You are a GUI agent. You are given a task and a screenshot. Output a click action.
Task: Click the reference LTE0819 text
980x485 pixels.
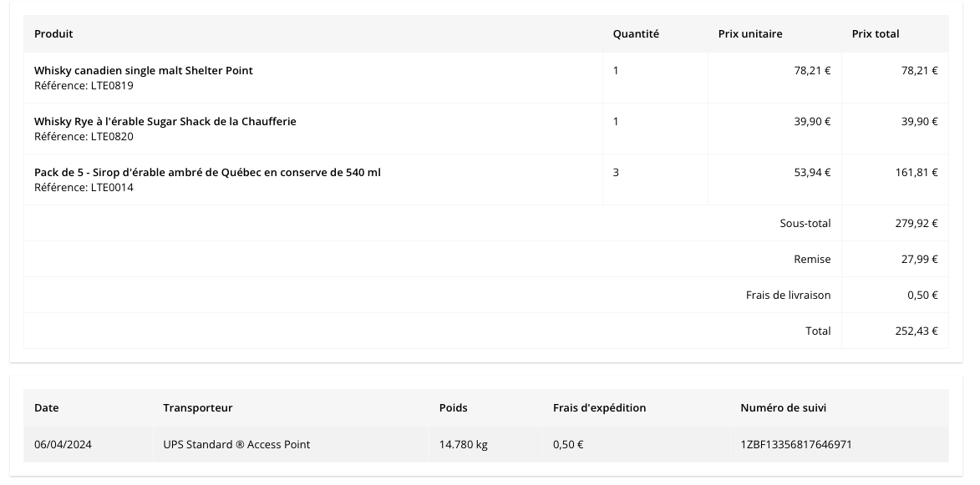84,85
